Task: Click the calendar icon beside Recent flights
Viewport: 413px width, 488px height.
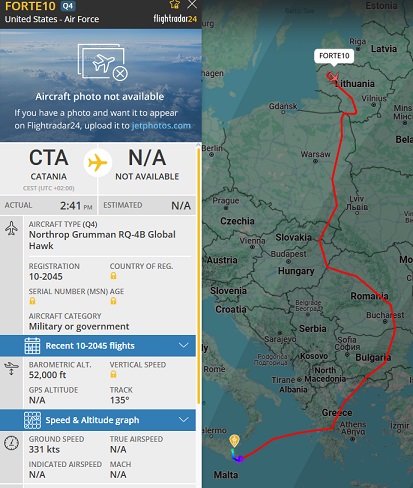Action: point(32,346)
